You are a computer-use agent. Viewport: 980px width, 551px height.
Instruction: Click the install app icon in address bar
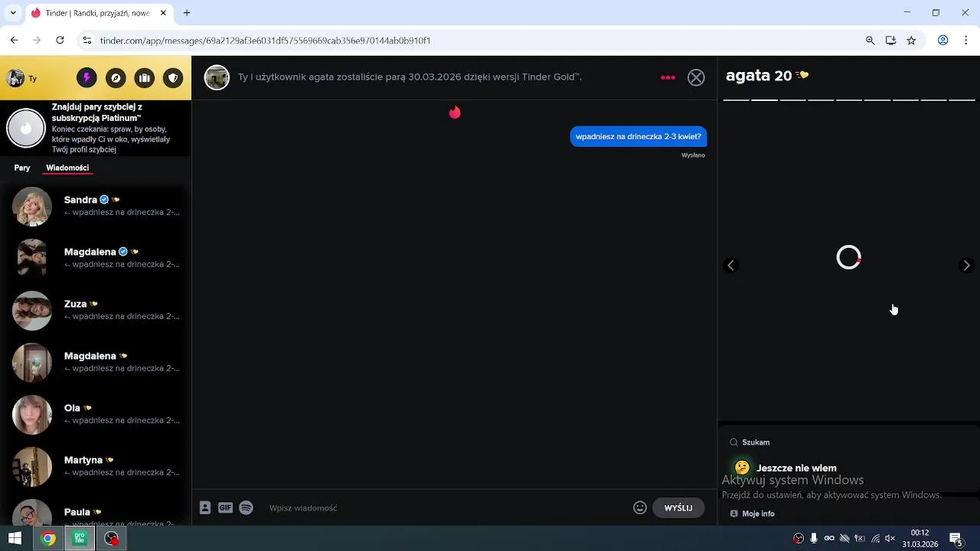click(x=890, y=41)
